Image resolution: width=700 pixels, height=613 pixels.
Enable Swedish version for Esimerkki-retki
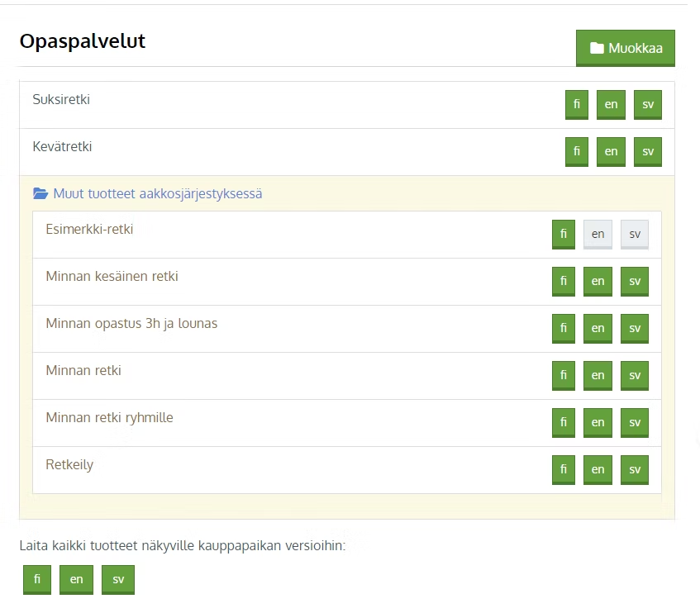pyautogui.click(x=635, y=235)
